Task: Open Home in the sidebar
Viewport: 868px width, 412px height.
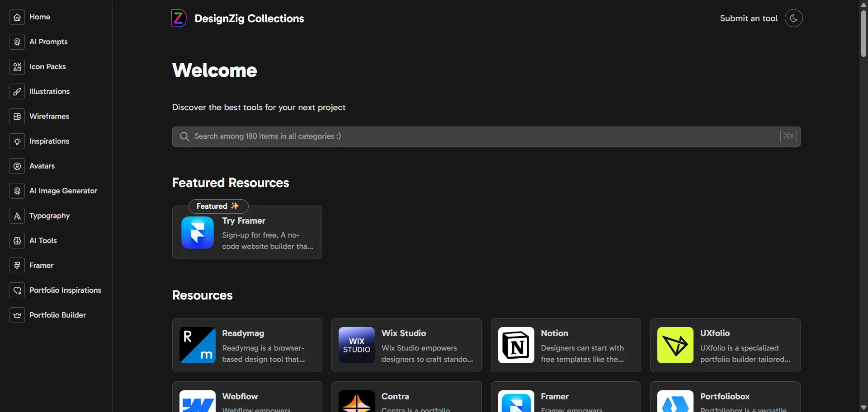Action: click(x=40, y=17)
